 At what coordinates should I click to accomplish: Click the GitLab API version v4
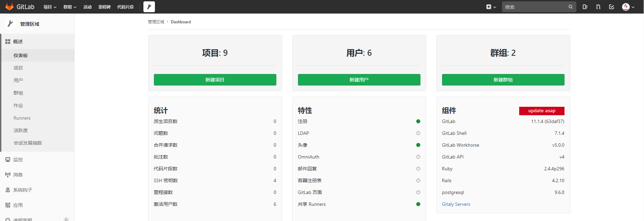point(562,157)
